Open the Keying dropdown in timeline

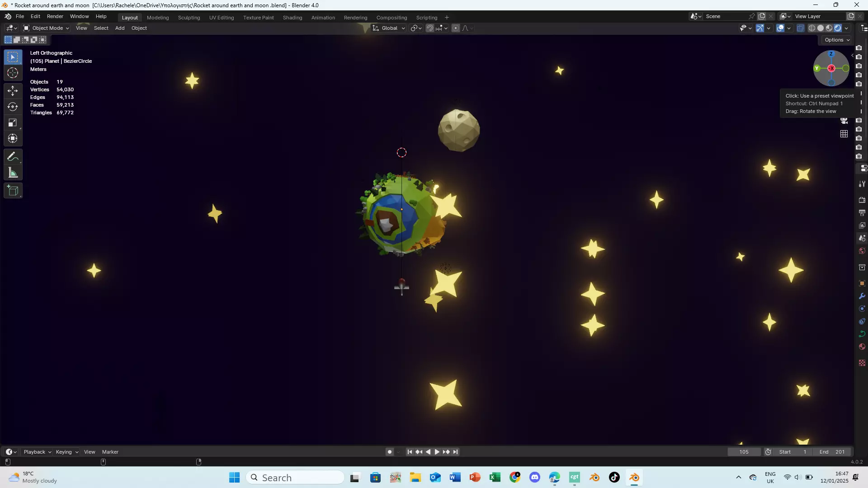[66, 452]
